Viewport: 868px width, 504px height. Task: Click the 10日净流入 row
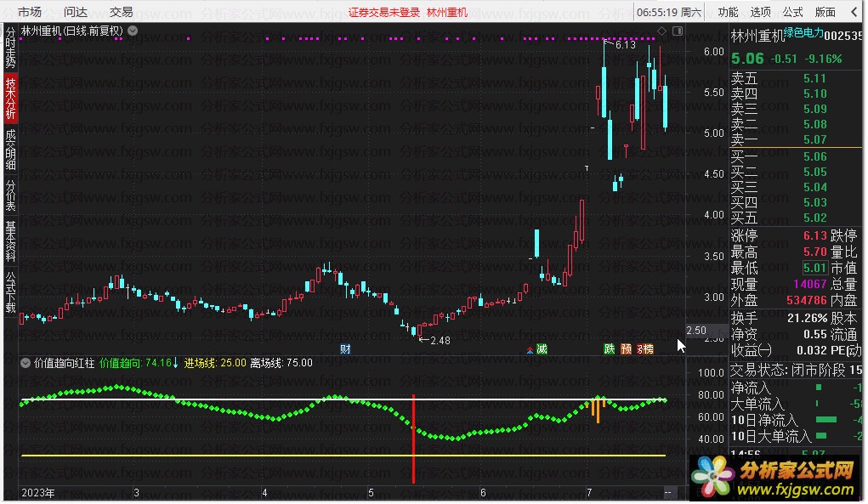pyautogui.click(x=796, y=420)
